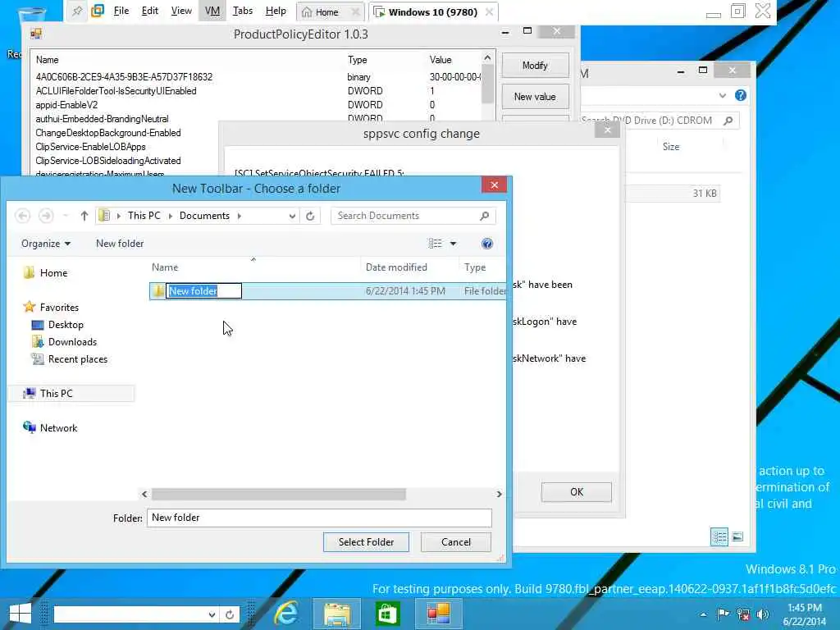Screen dimensions: 840x630
Task: Sort by the Date modified column
Action: coord(396,267)
